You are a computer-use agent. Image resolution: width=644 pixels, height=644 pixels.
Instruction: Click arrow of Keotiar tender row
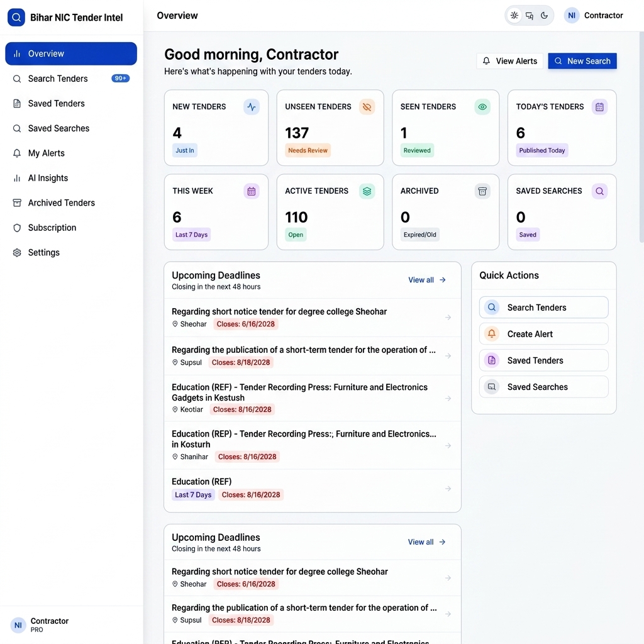pyautogui.click(x=448, y=398)
